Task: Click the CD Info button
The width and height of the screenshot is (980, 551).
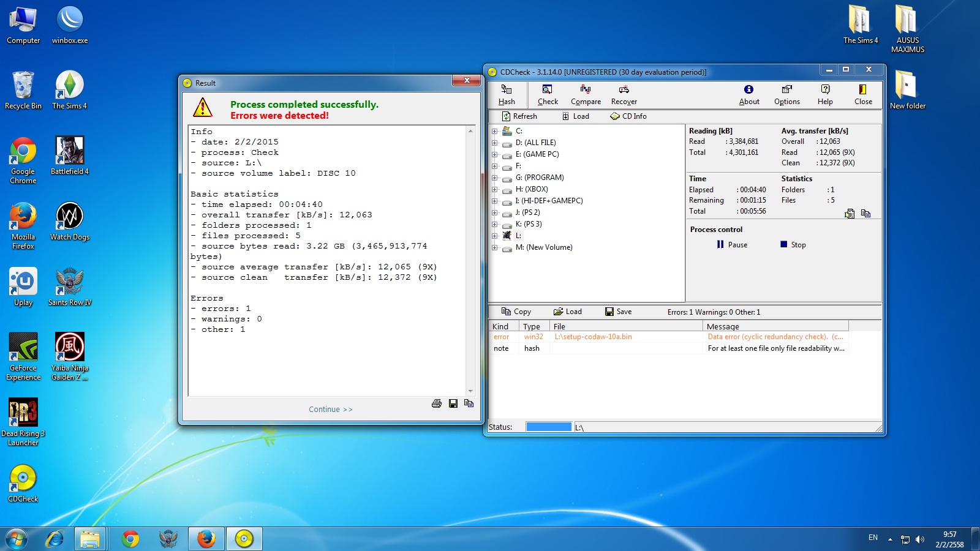Action: 628,116
